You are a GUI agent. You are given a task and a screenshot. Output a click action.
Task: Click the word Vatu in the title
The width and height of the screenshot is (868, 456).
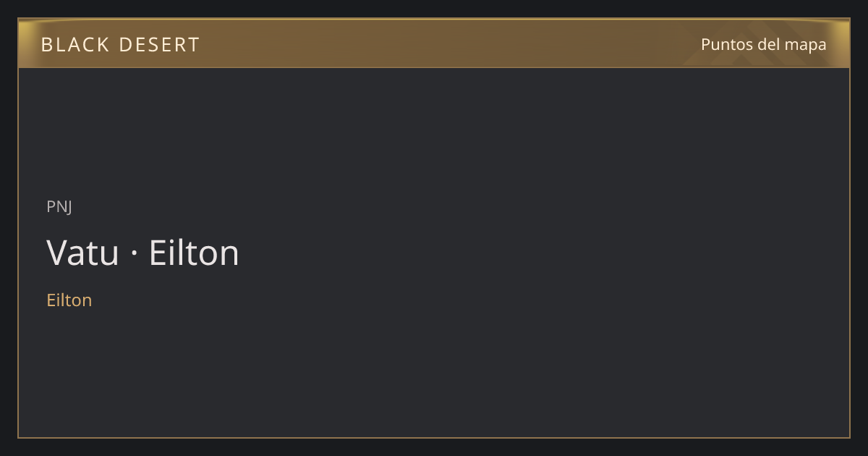(x=82, y=253)
